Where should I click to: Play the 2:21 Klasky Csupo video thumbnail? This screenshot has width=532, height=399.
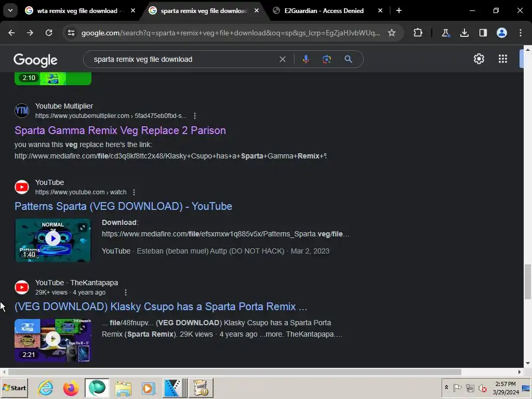click(x=53, y=340)
